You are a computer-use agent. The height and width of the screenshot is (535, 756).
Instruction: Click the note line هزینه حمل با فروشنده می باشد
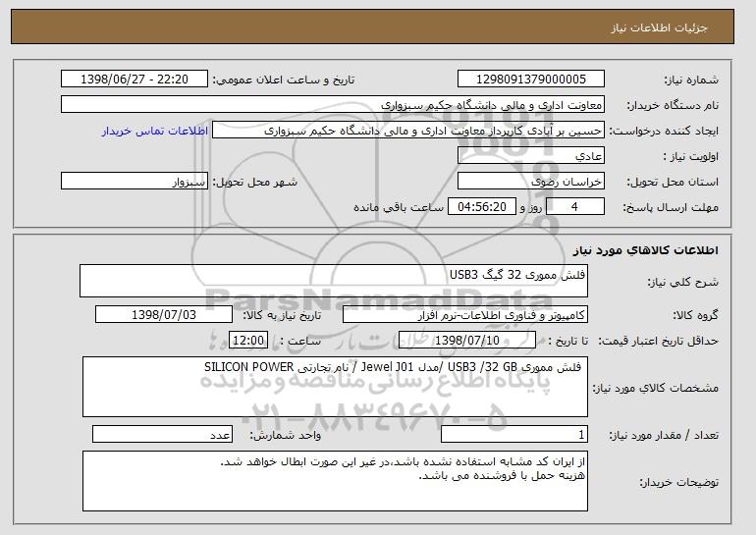click(502, 476)
